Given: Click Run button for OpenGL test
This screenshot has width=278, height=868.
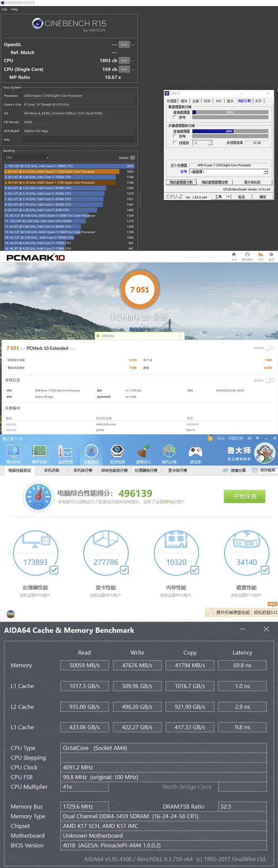Looking at the screenshot, I should (124, 44).
